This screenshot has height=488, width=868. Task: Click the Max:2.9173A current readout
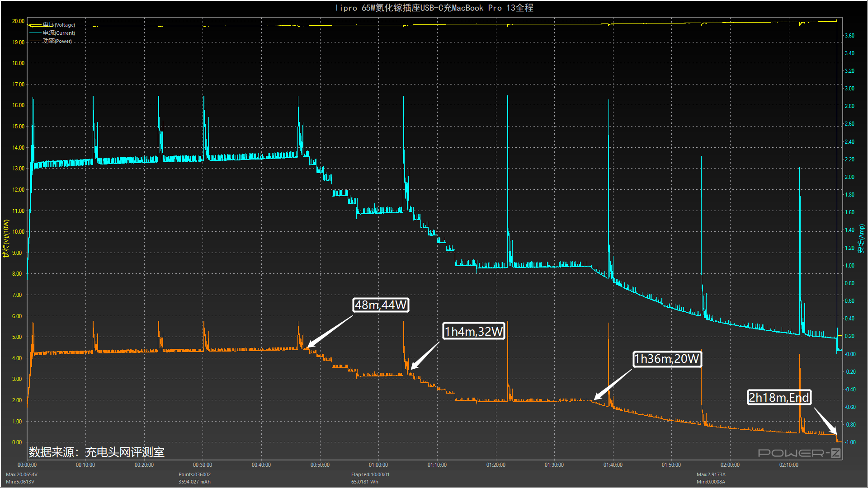click(711, 474)
